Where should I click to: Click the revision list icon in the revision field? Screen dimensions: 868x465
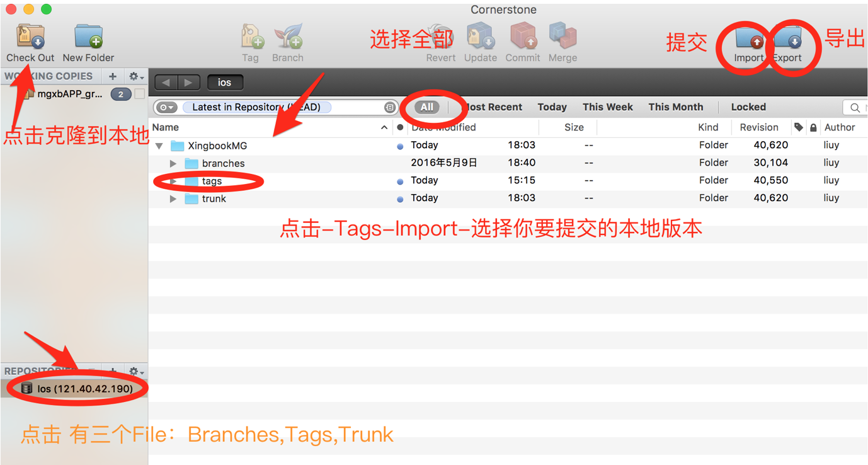(390, 108)
